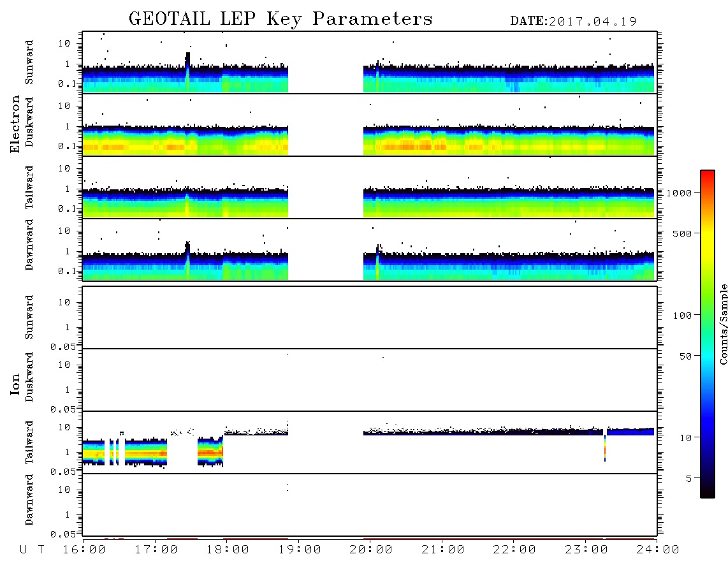Viewport: 728px width, 561px height.
Task: Click the 100 tick label on colorbar
Action: (682, 316)
